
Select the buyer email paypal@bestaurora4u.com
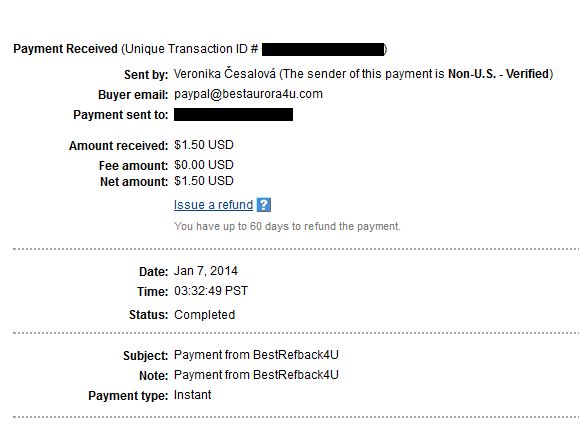(x=248, y=94)
